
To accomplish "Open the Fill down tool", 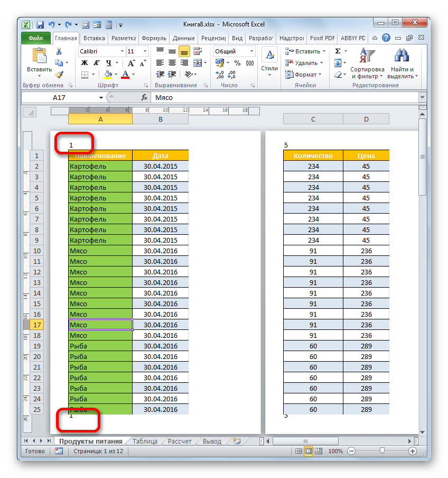I will tap(338, 63).
